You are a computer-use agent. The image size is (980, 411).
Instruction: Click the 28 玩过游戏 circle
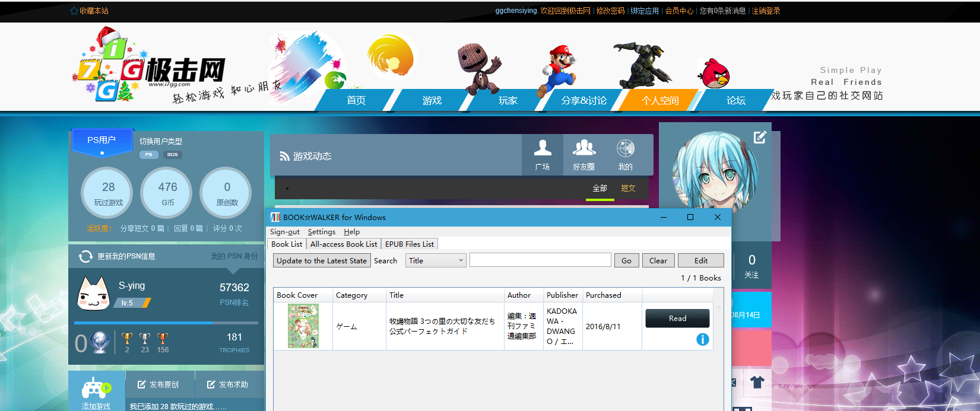click(x=108, y=193)
